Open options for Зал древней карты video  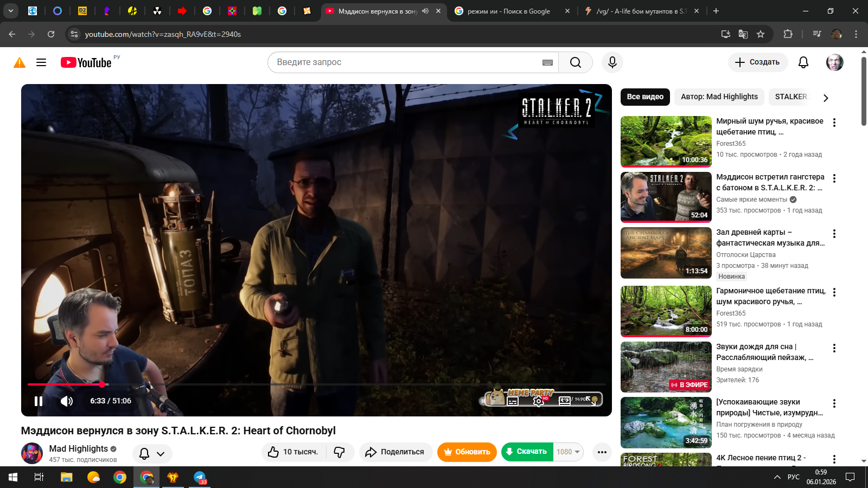[834, 234]
